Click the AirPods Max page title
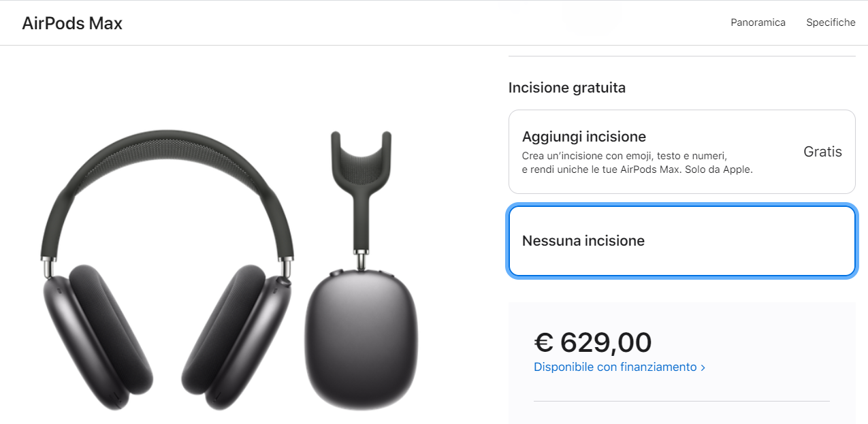This screenshot has height=424, width=868. (72, 23)
